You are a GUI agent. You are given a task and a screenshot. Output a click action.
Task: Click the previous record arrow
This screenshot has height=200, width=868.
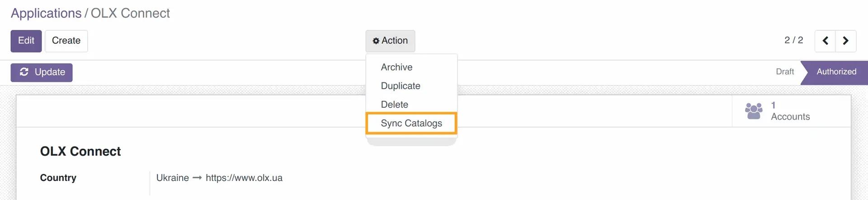[825, 41]
